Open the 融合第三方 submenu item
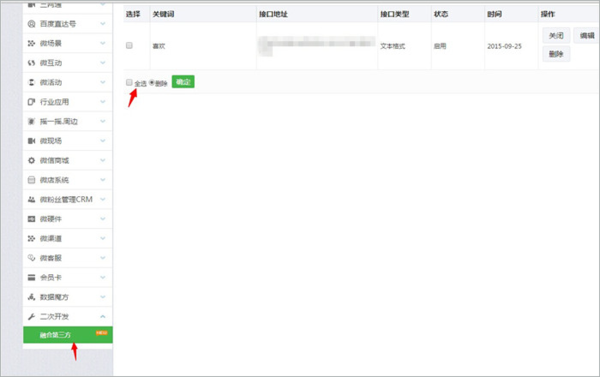 pos(68,335)
